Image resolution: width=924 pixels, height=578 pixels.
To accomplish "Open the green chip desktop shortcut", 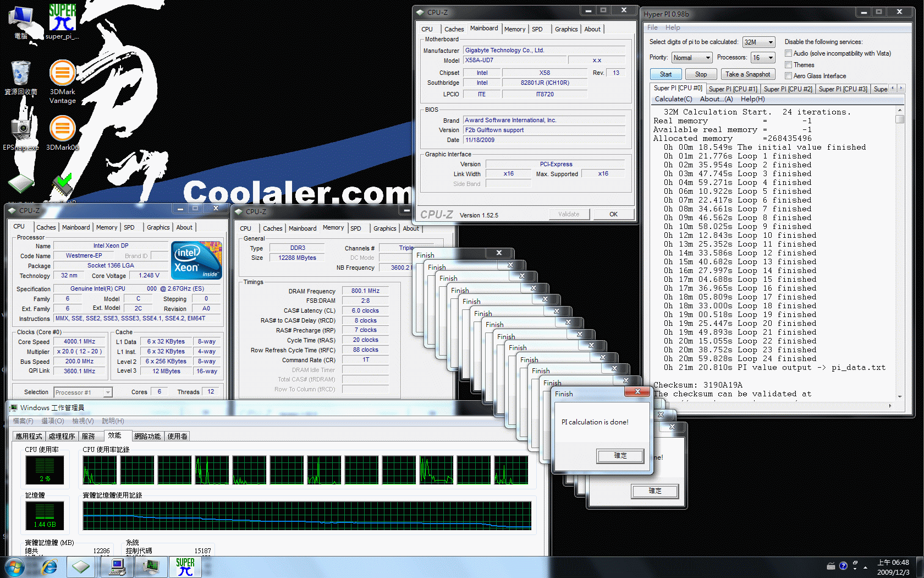I will pyautogui.click(x=21, y=184).
